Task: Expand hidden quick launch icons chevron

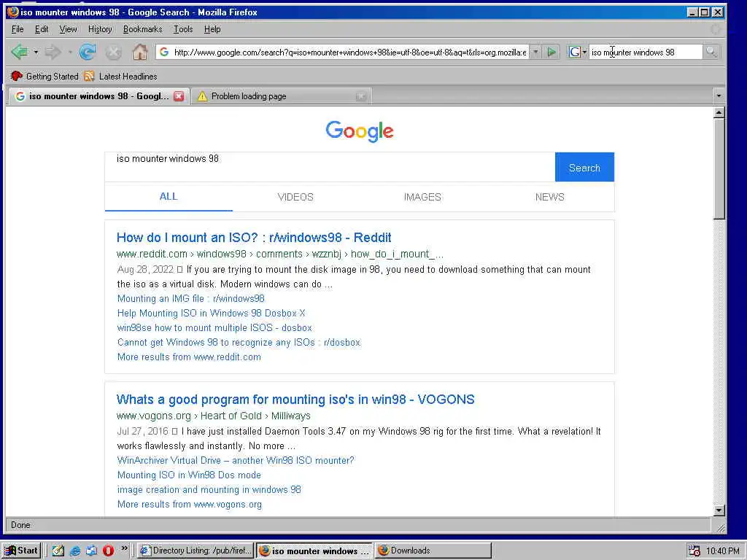Action: (124, 548)
